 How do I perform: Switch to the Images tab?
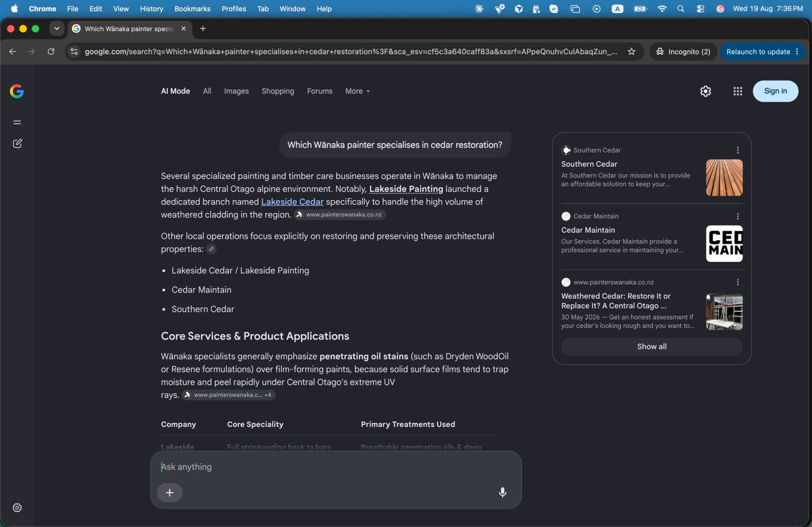coord(236,91)
